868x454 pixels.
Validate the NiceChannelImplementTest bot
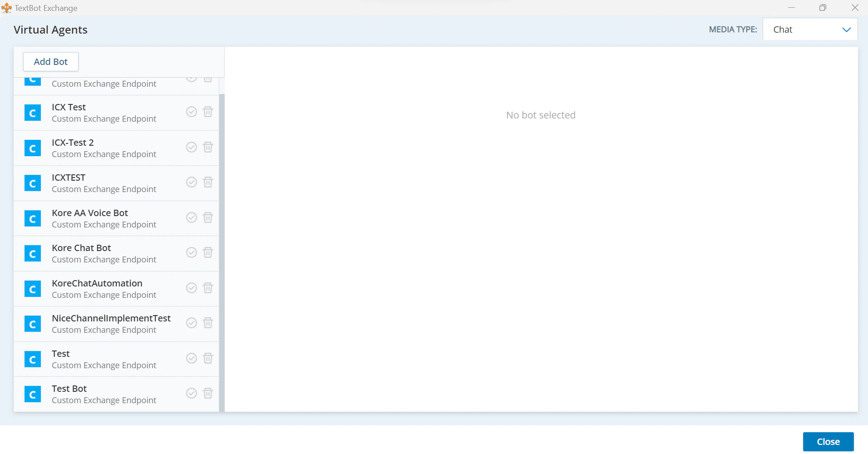(191, 323)
